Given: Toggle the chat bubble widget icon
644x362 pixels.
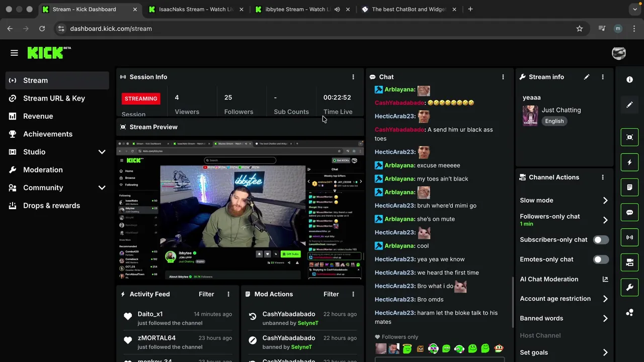Looking at the screenshot, I should click(629, 213).
